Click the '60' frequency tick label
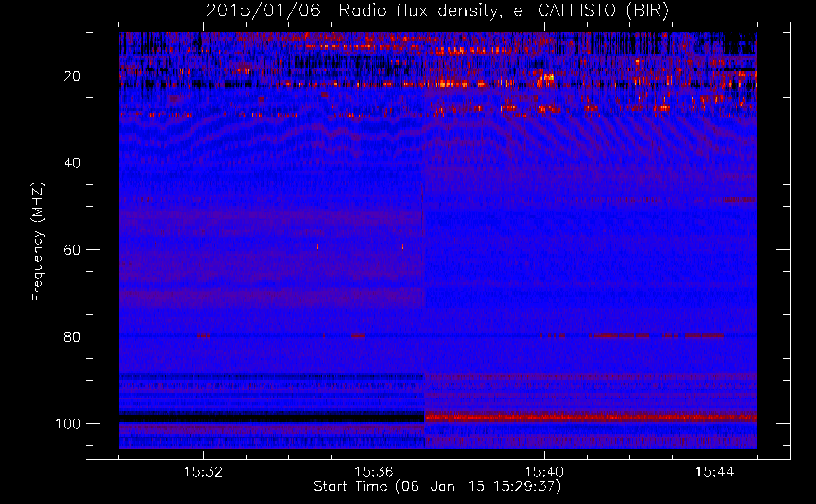Image resolution: width=816 pixels, height=504 pixels. tap(72, 250)
